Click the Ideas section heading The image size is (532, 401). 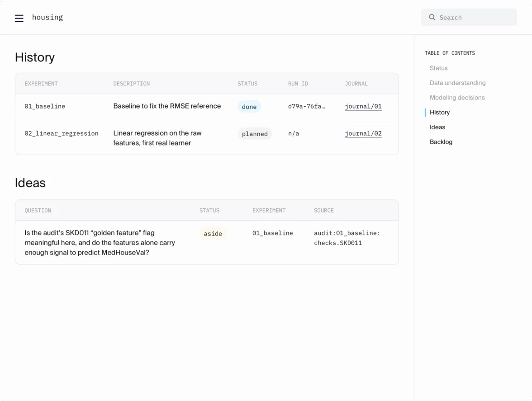30,183
